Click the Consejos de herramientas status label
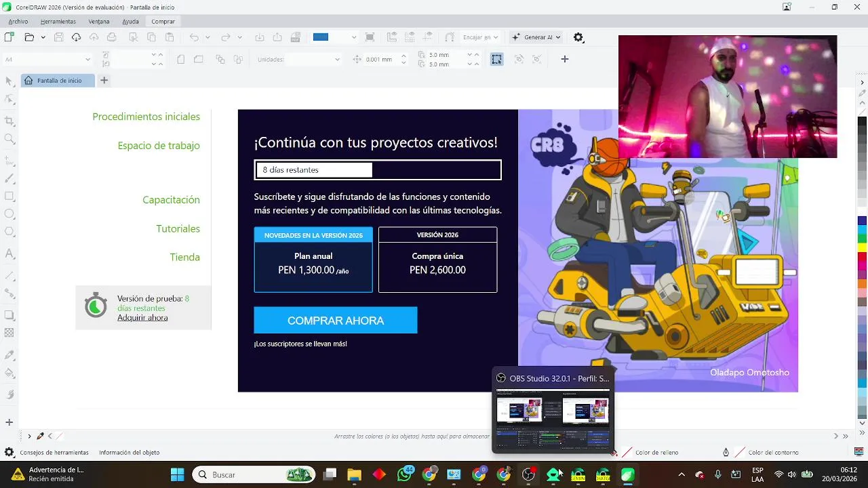This screenshot has height=488, width=868. (x=54, y=452)
